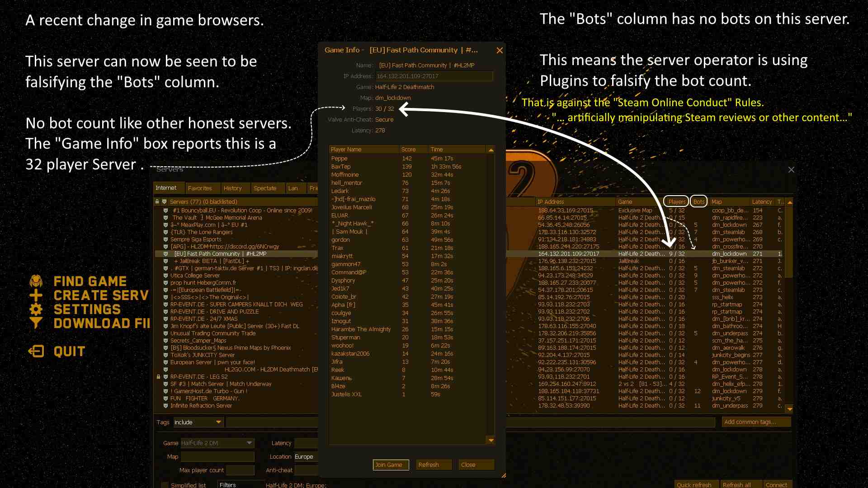Click the Game Info resize grip corner

[503, 475]
